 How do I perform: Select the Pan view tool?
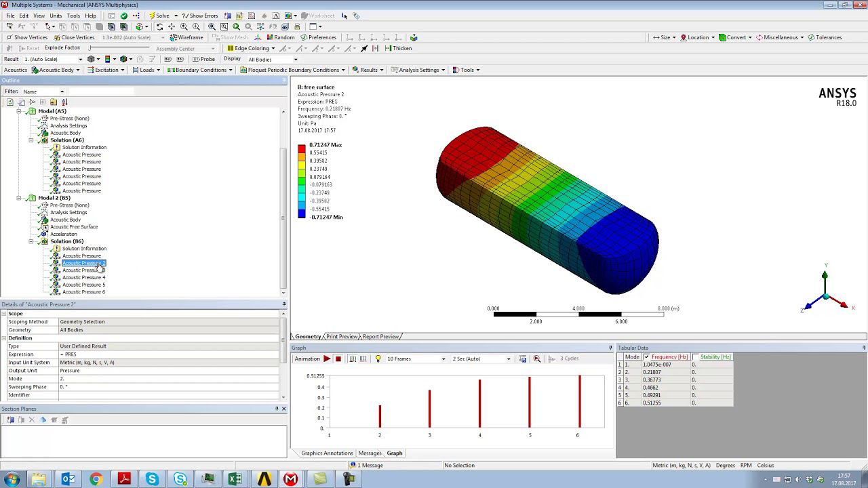172,26
